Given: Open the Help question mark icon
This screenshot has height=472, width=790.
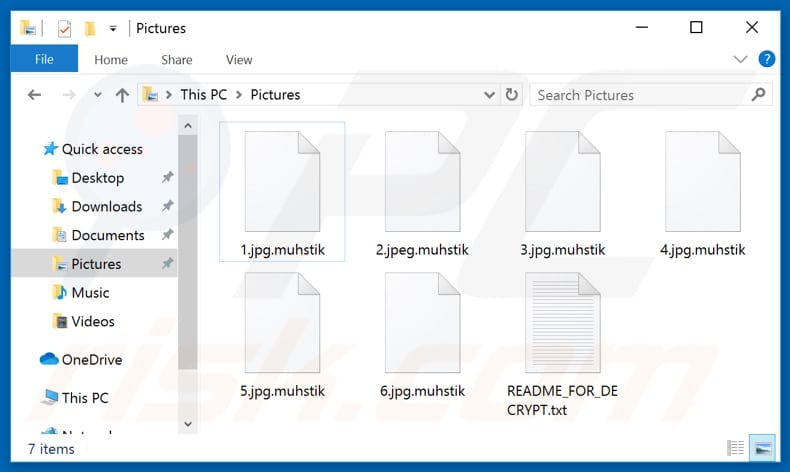Looking at the screenshot, I should [x=767, y=59].
